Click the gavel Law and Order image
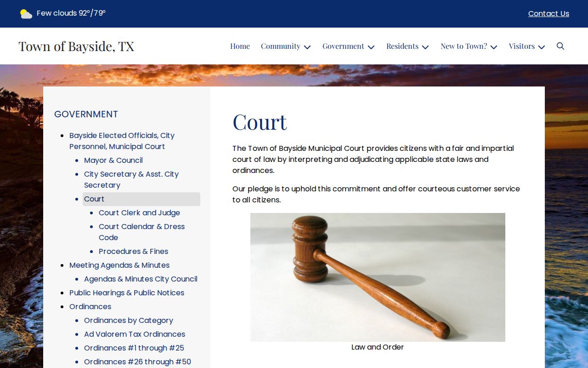The height and width of the screenshot is (368, 588). pyautogui.click(x=378, y=277)
